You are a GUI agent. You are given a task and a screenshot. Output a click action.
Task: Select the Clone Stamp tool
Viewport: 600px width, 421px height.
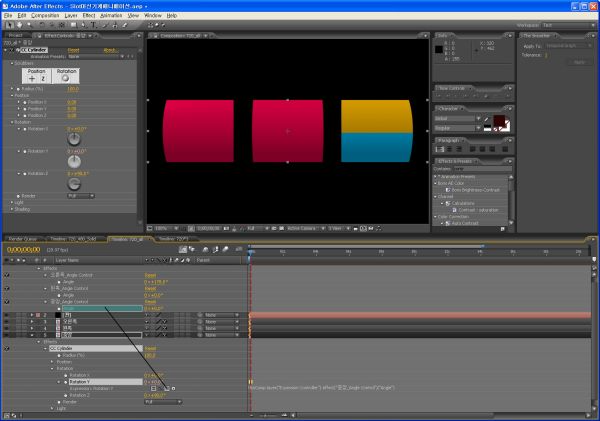pos(114,25)
